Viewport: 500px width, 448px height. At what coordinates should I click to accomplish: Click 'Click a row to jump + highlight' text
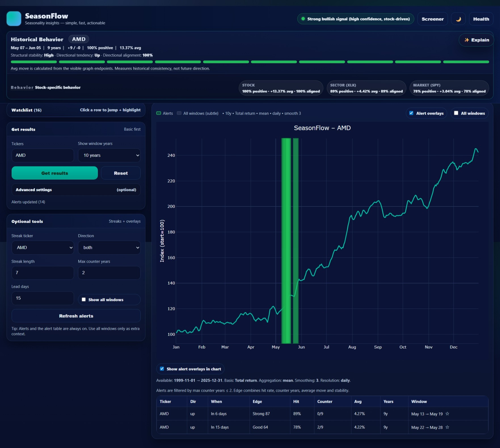[110, 110]
